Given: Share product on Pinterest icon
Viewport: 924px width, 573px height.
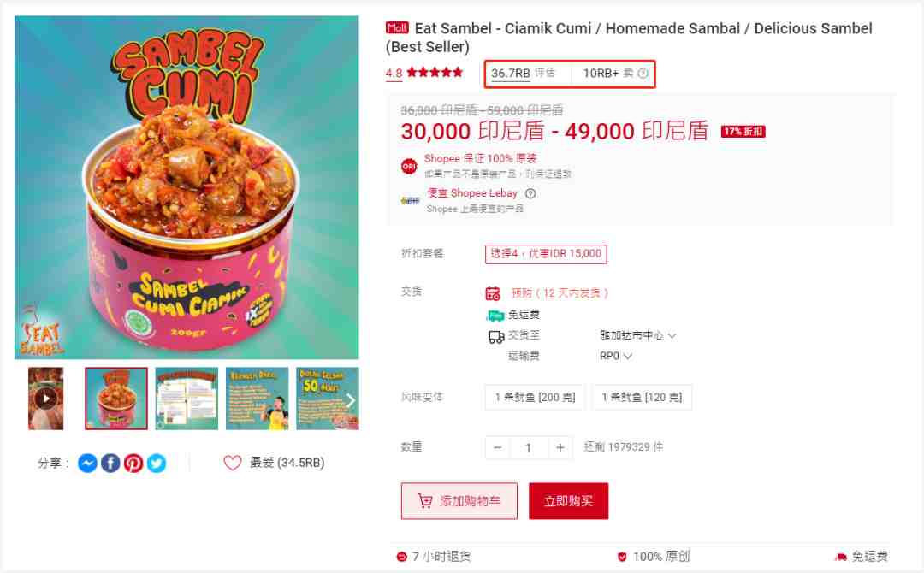Looking at the screenshot, I should tap(133, 464).
